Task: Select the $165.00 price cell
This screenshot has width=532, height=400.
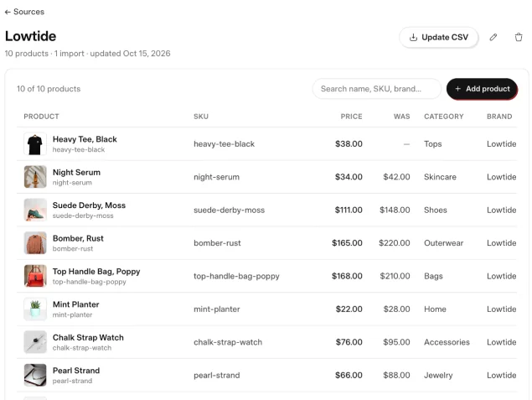Action: point(347,243)
